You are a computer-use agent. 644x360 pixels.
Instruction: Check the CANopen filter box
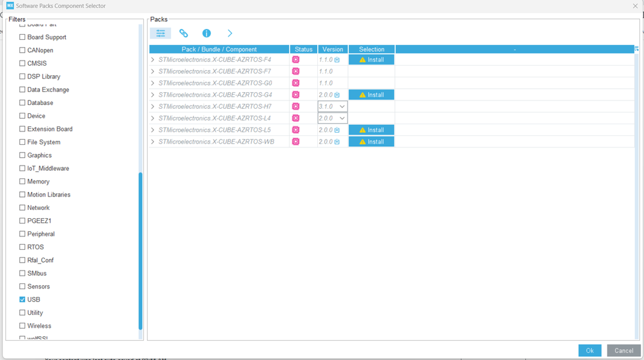22,50
